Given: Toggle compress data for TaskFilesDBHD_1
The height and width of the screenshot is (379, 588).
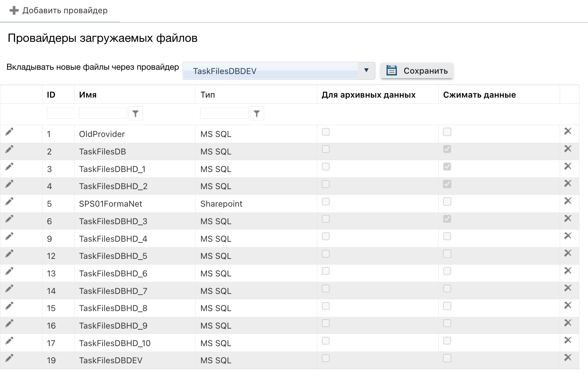Looking at the screenshot, I should coord(447,167).
